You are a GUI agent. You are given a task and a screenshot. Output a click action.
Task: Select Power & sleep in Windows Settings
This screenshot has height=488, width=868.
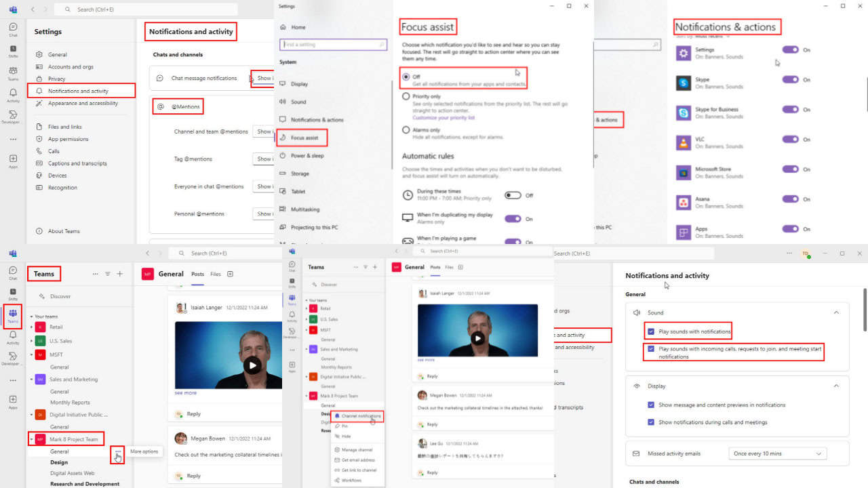click(307, 155)
